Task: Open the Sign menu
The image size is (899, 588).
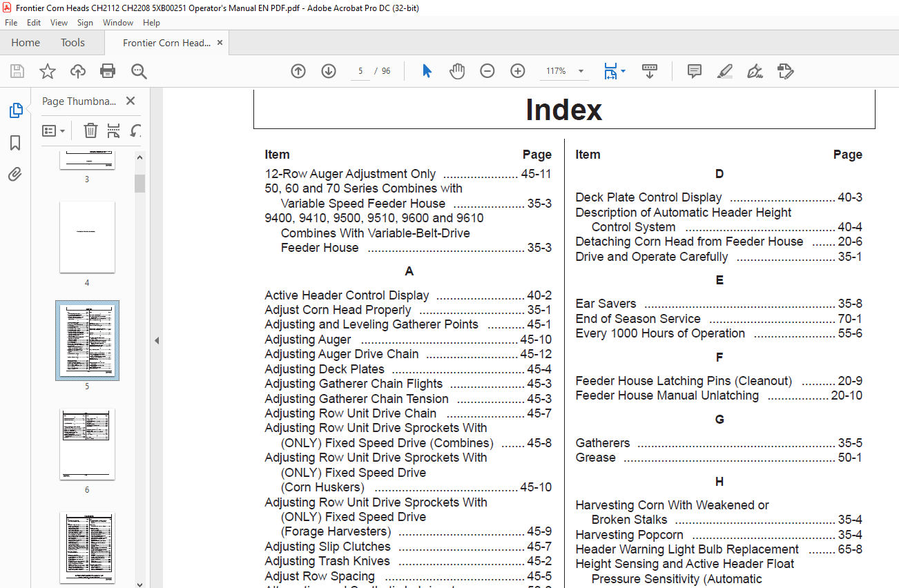Action: coord(85,23)
